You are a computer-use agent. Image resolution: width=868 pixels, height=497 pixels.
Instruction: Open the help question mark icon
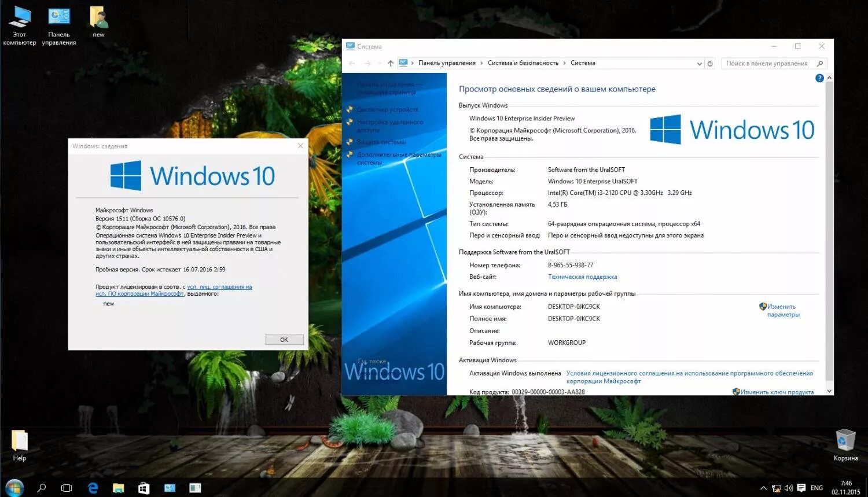click(x=819, y=78)
